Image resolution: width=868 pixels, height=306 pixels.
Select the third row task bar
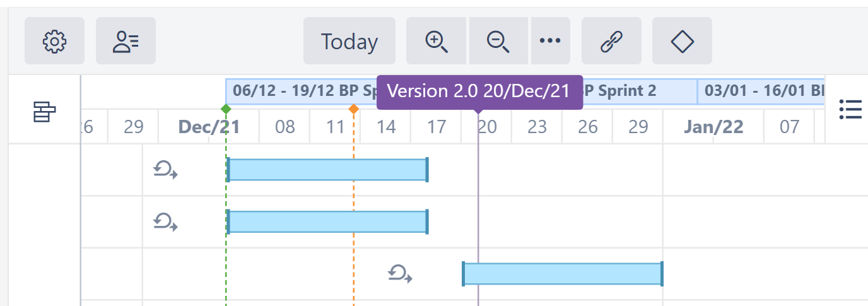[x=562, y=274]
